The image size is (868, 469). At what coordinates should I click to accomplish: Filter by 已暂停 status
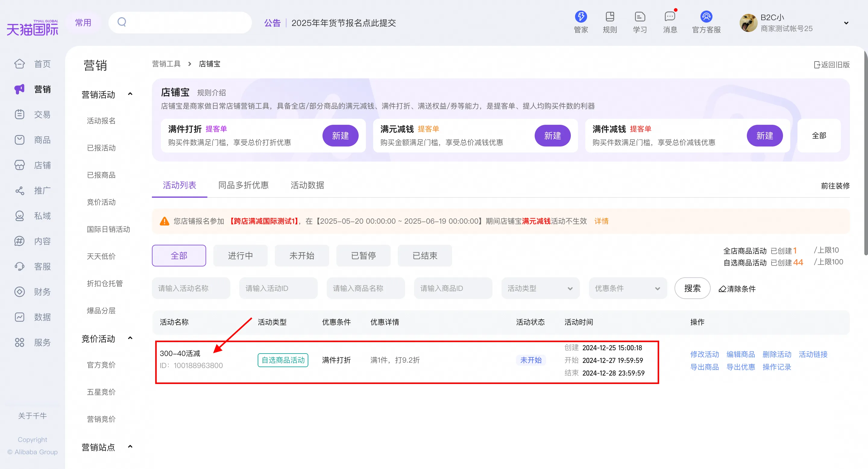click(363, 255)
